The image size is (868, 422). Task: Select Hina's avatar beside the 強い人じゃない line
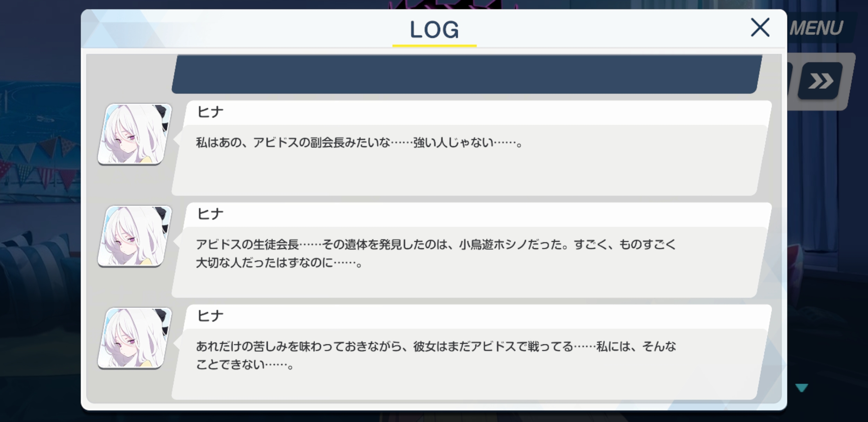click(x=135, y=134)
